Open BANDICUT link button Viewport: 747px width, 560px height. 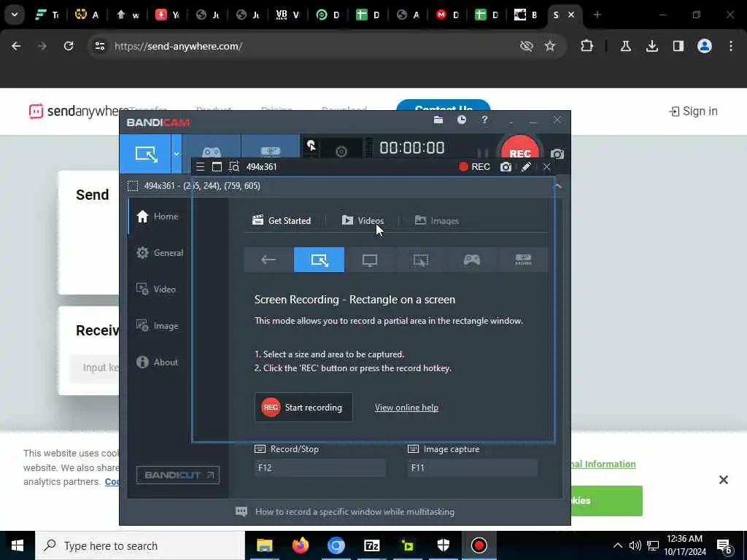click(x=178, y=475)
